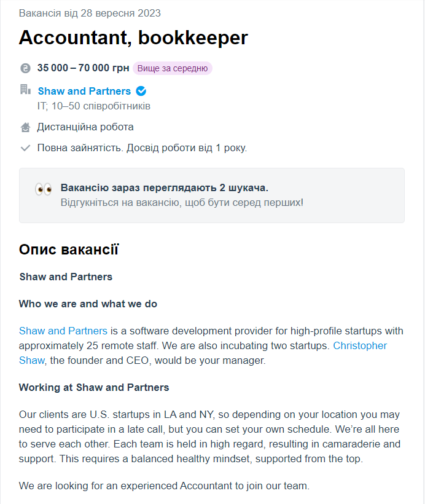This screenshot has width=425, height=504.
Task: Select the 35 000 – 70 000 грн salary text
Action: (x=82, y=68)
